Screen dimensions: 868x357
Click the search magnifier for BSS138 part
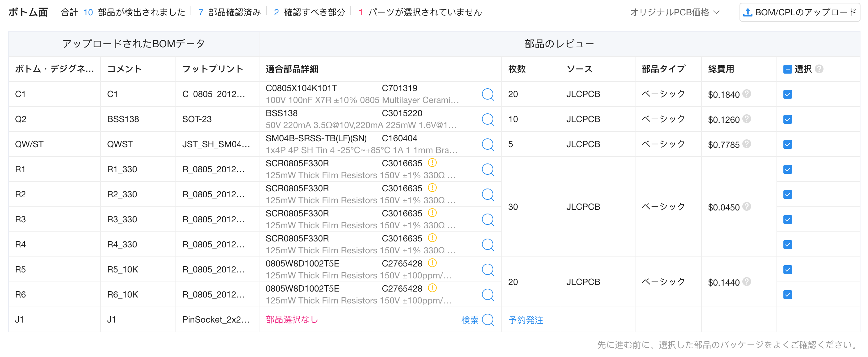[x=488, y=119]
